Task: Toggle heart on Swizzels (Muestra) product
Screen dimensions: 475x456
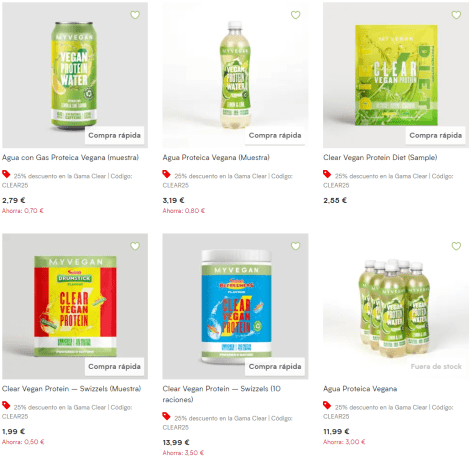Action: click(x=135, y=246)
